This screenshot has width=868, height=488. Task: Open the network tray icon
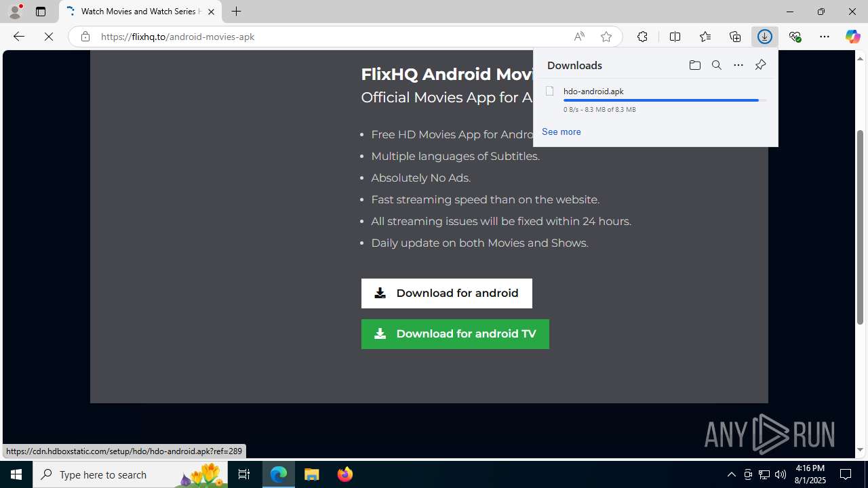[x=764, y=474]
